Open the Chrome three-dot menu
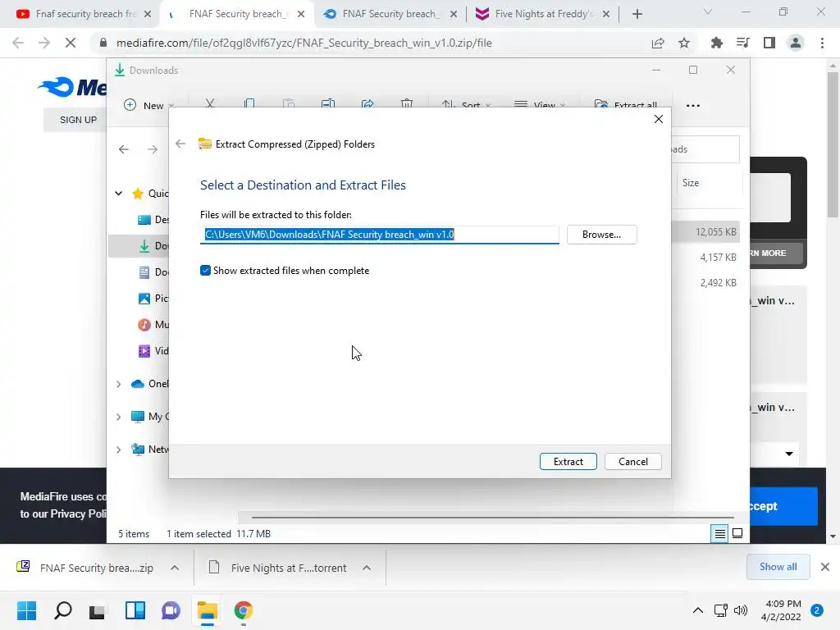The image size is (840, 630). pos(822,43)
